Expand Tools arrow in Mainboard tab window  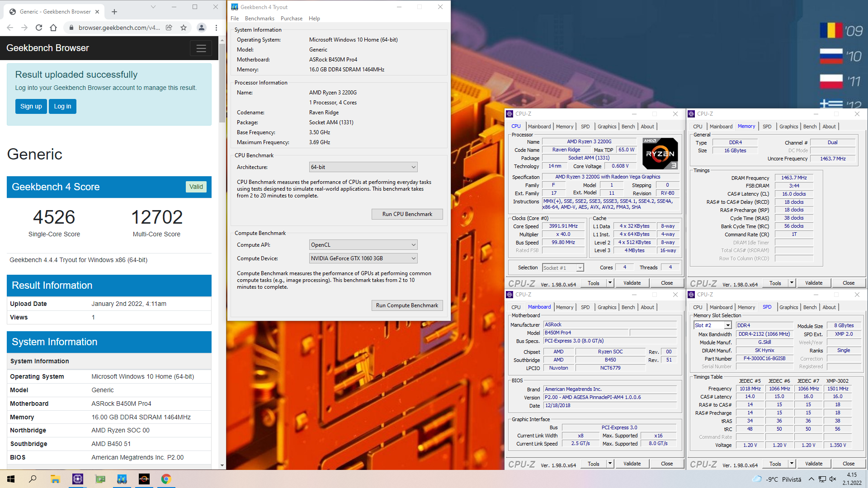(x=610, y=464)
